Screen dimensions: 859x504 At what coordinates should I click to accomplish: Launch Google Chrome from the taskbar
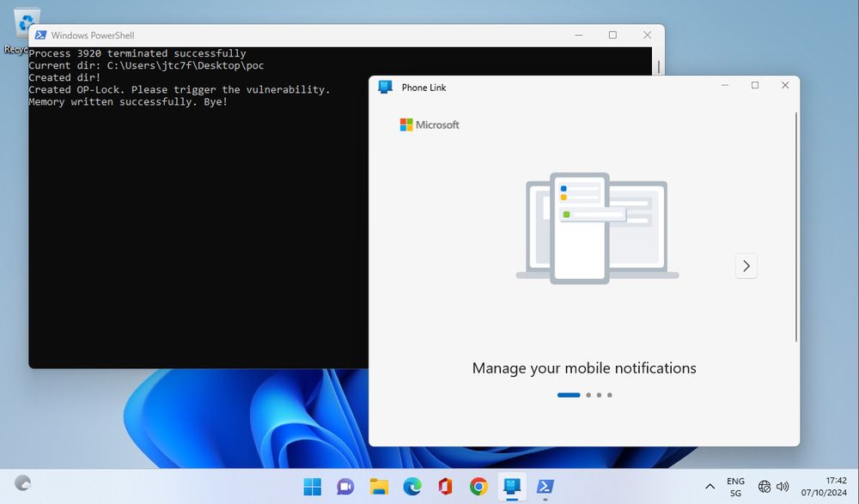pyautogui.click(x=478, y=487)
